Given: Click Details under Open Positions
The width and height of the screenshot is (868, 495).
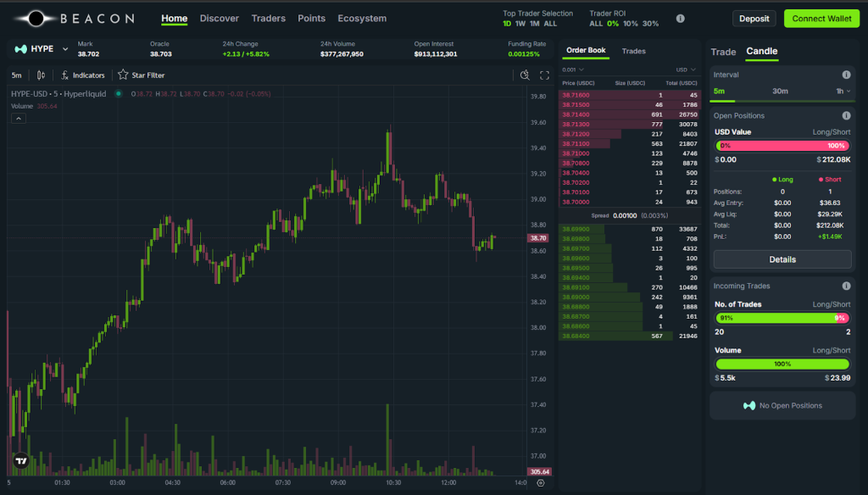Looking at the screenshot, I should (x=782, y=259).
